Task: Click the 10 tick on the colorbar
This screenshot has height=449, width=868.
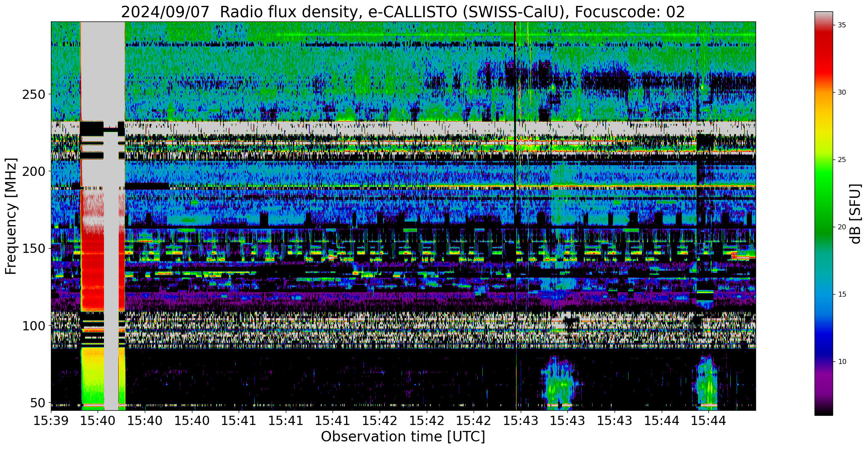Action: 842,362
